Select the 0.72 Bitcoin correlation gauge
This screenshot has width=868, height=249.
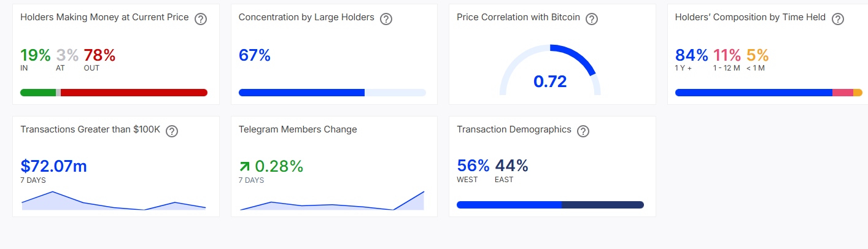(x=550, y=70)
